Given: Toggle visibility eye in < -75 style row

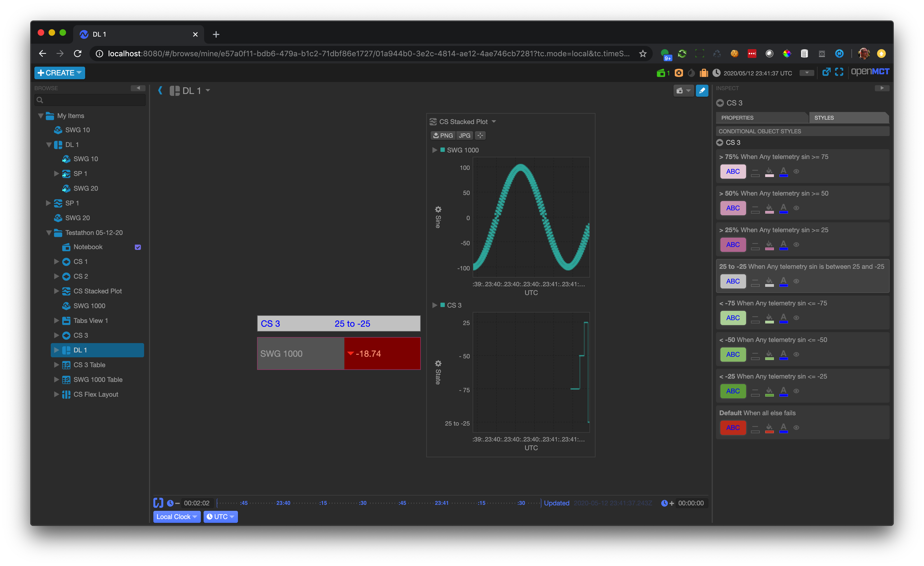Looking at the screenshot, I should click(x=797, y=317).
